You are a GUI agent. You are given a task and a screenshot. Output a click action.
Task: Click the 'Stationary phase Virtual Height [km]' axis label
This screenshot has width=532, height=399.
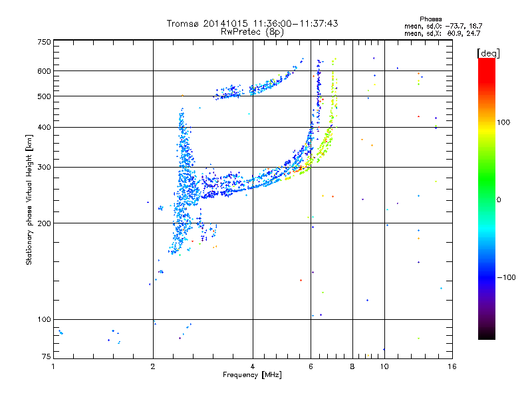(29, 200)
